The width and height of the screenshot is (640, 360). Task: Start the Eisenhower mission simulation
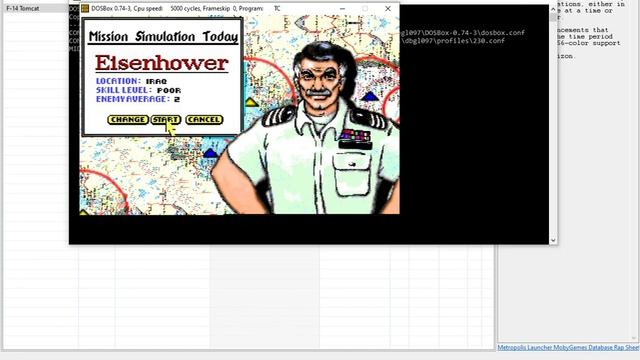click(x=166, y=120)
